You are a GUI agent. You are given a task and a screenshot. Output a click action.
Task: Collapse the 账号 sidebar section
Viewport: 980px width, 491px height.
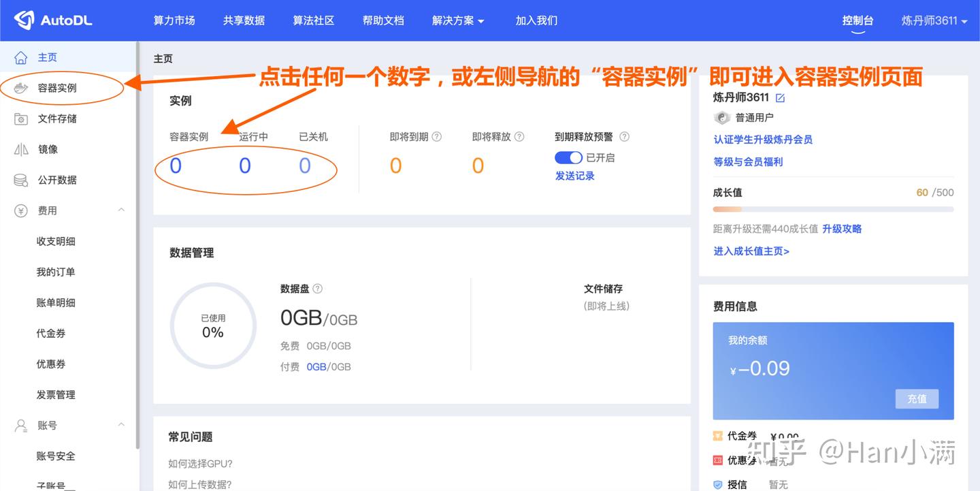[121, 424]
